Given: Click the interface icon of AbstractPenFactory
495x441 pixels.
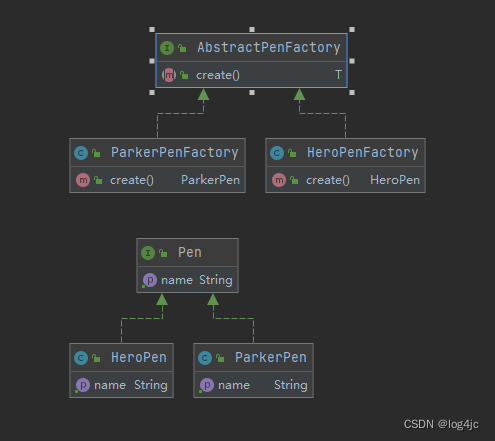Looking at the screenshot, I should (x=167, y=48).
